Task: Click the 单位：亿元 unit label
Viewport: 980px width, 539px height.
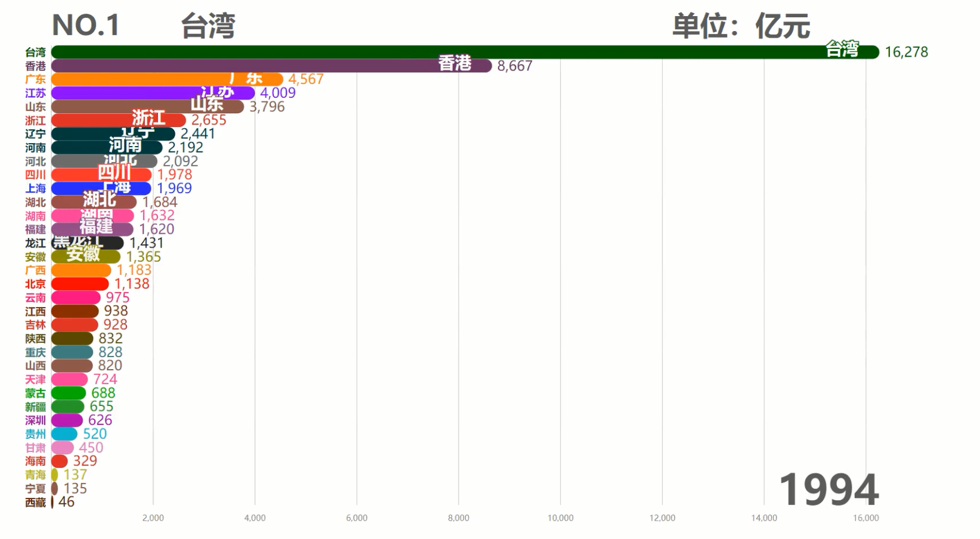Action: [x=741, y=26]
